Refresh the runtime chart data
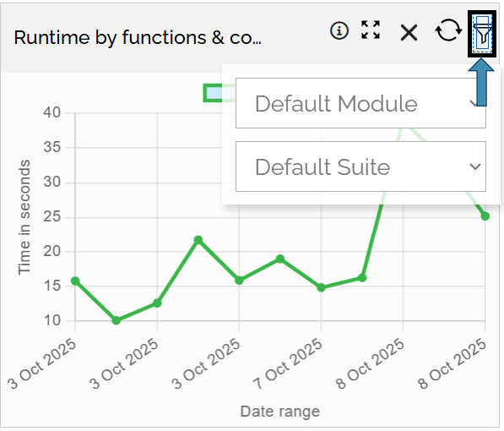The width and height of the screenshot is (504, 431). coord(448,30)
